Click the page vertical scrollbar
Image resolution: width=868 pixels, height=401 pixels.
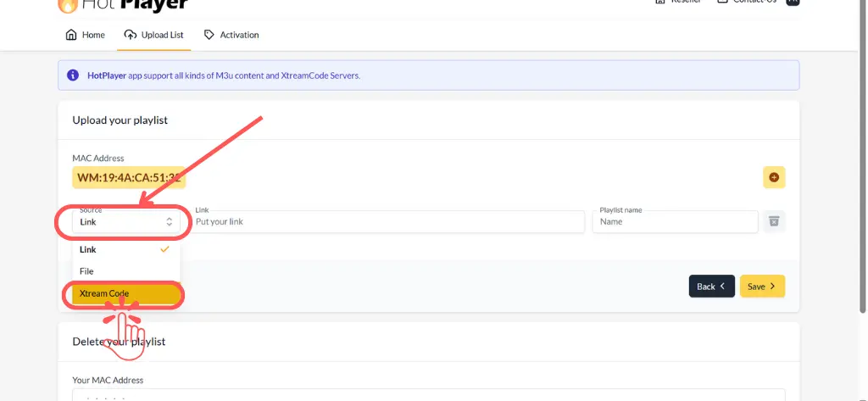[864, 155]
